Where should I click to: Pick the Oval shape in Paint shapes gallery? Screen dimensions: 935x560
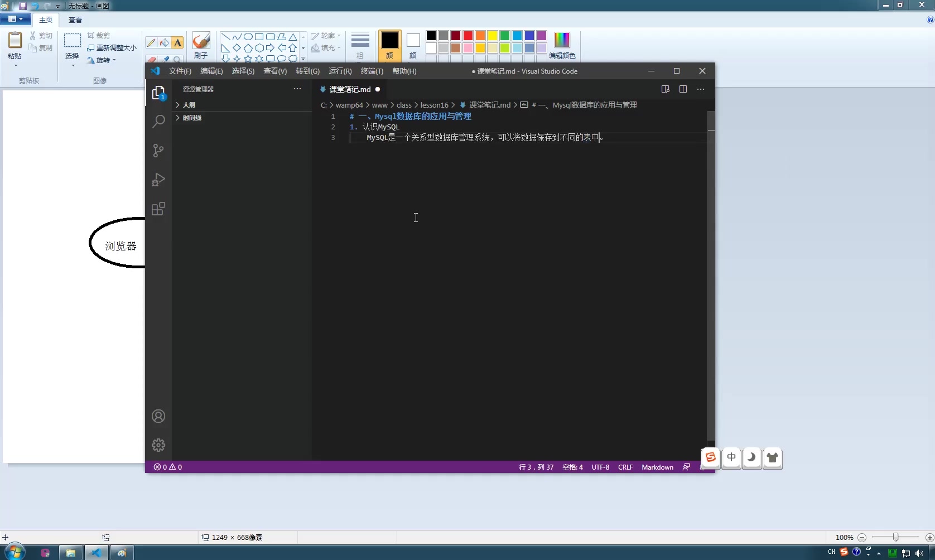248,37
